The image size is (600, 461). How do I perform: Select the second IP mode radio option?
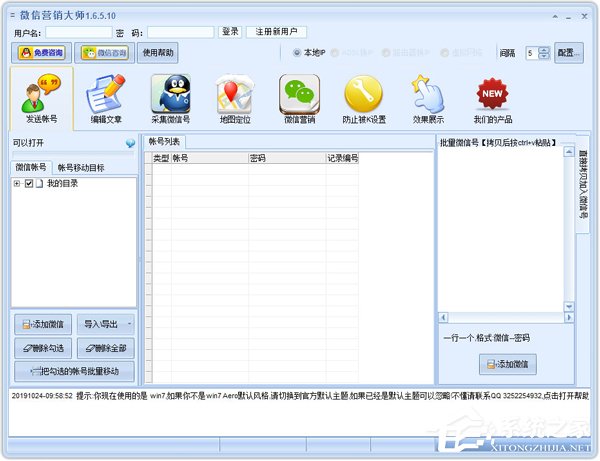(x=334, y=53)
